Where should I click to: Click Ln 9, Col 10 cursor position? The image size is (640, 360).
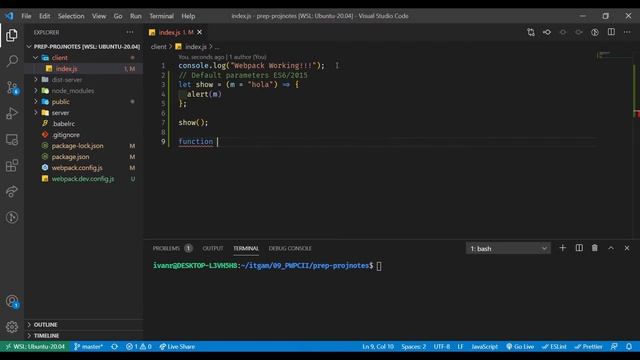click(378, 347)
